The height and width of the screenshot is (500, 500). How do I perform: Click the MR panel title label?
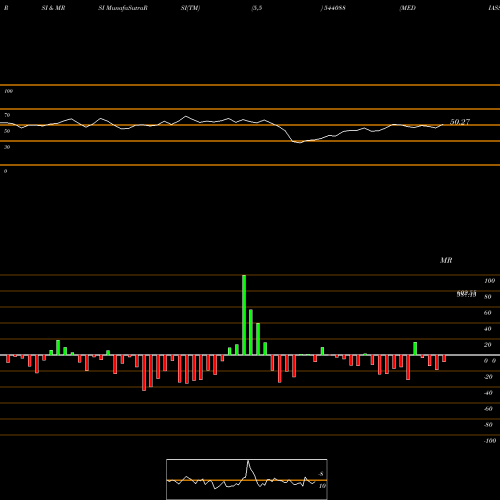tap(446, 260)
